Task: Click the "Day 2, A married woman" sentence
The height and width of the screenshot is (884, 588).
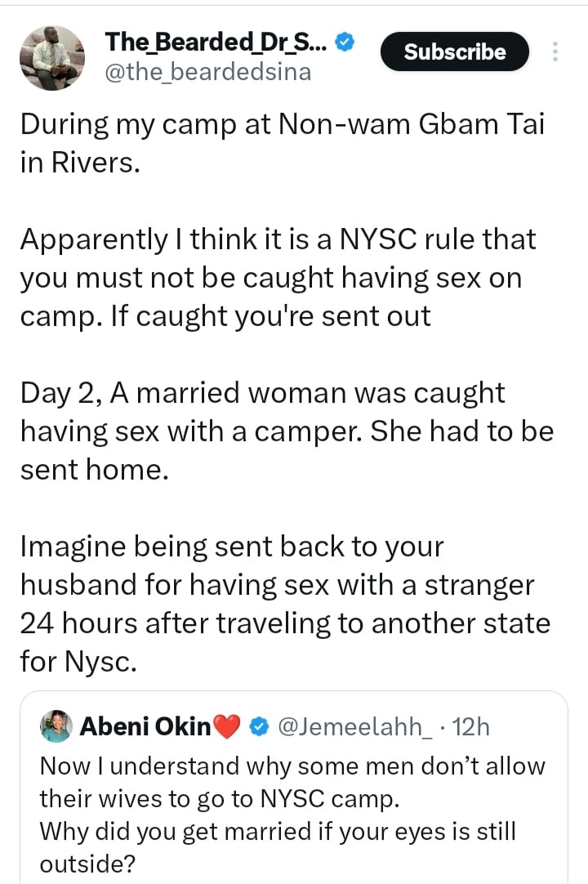Action: (261, 393)
